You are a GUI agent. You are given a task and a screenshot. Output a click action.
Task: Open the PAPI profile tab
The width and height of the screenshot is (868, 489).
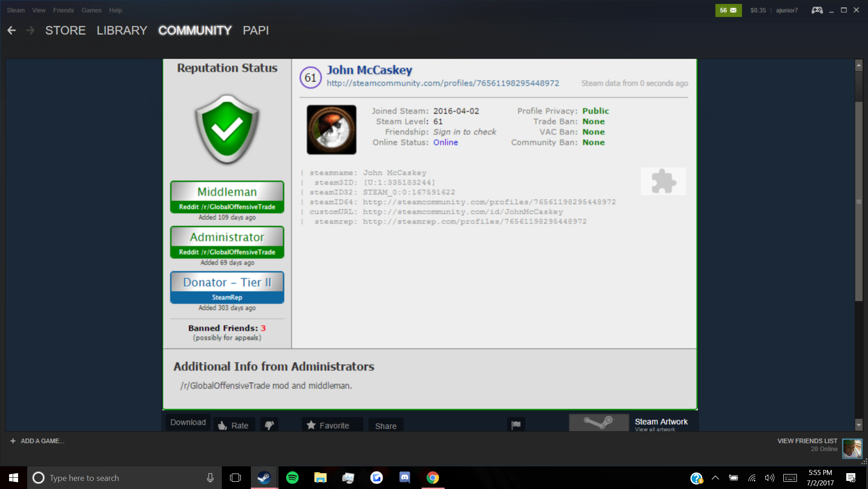coord(256,30)
